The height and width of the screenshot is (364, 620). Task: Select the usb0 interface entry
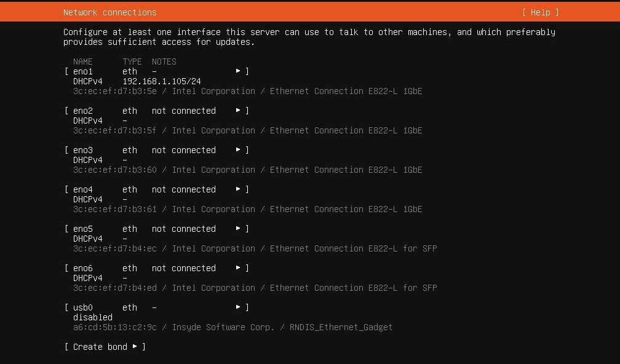[x=83, y=307]
